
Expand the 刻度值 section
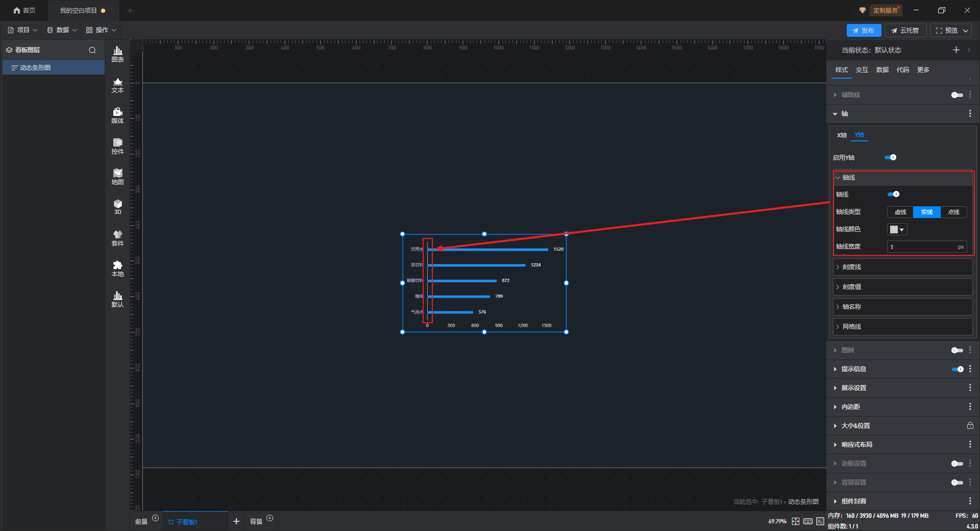tap(902, 287)
